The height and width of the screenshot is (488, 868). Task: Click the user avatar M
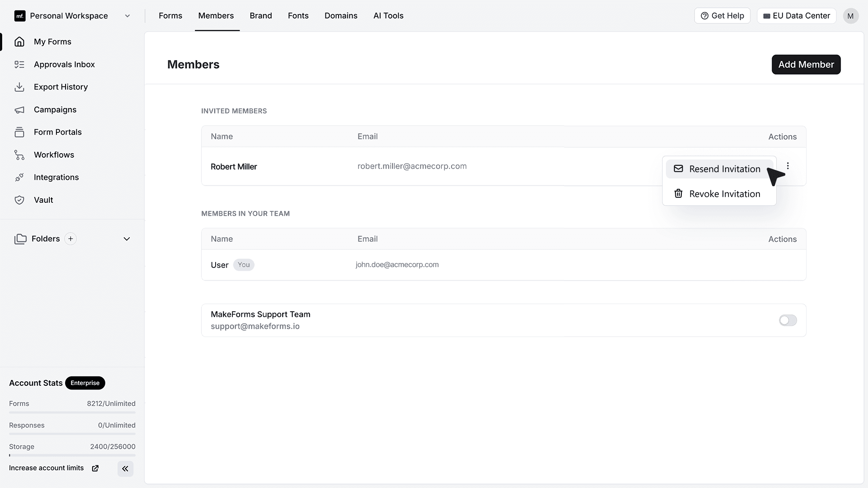click(x=850, y=16)
